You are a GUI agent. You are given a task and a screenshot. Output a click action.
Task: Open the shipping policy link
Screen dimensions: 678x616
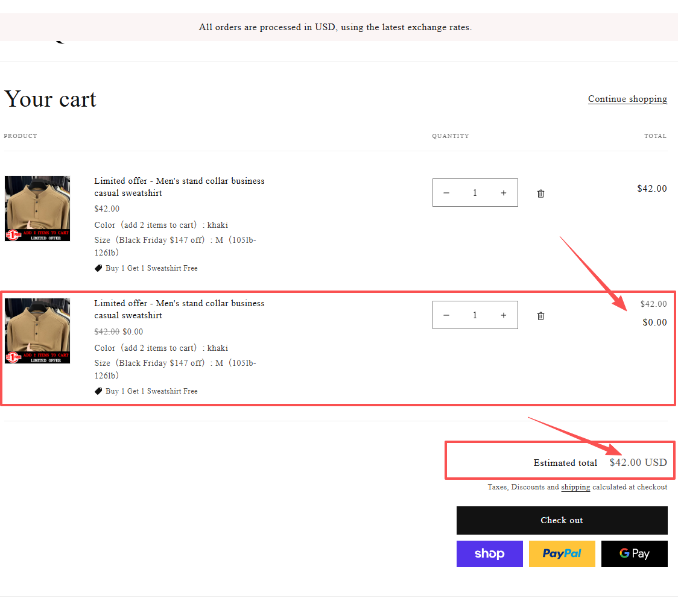575,487
